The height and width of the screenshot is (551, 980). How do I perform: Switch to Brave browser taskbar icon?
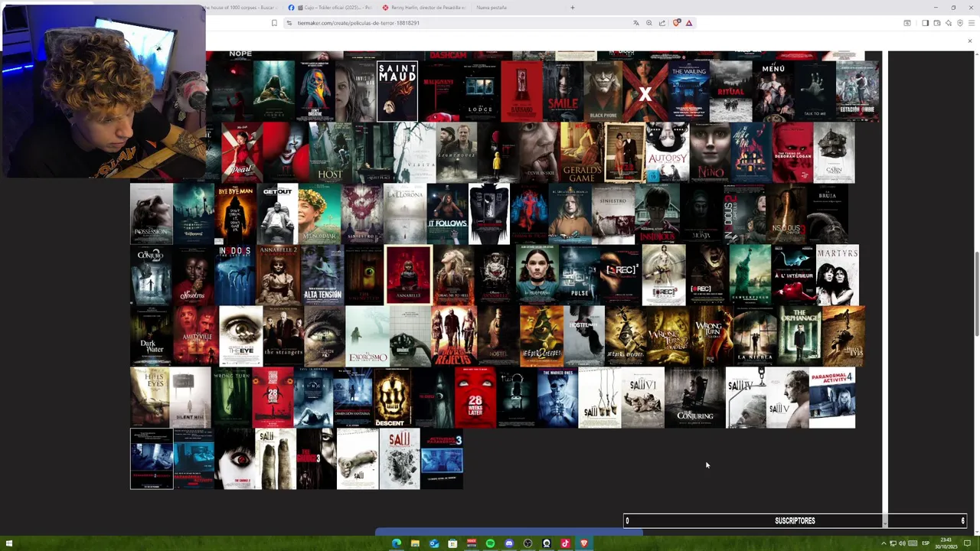(583, 543)
